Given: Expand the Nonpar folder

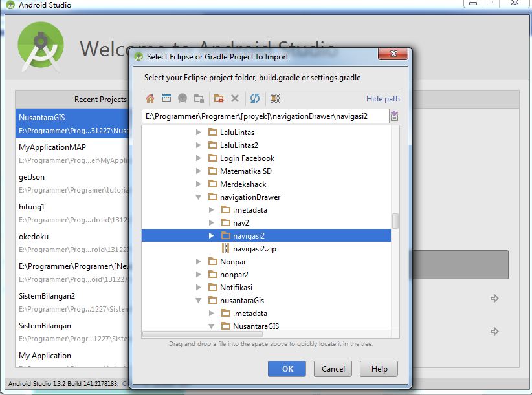Looking at the screenshot, I should [x=199, y=262].
